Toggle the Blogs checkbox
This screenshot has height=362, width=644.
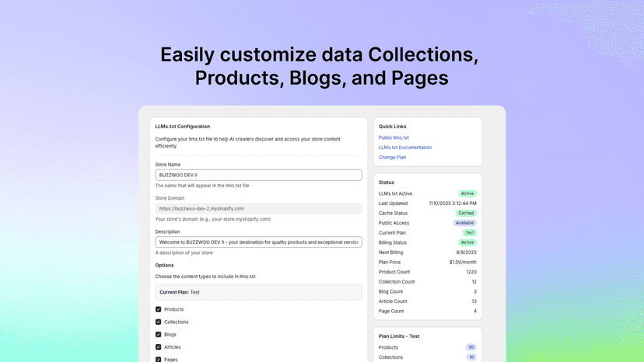click(x=158, y=335)
